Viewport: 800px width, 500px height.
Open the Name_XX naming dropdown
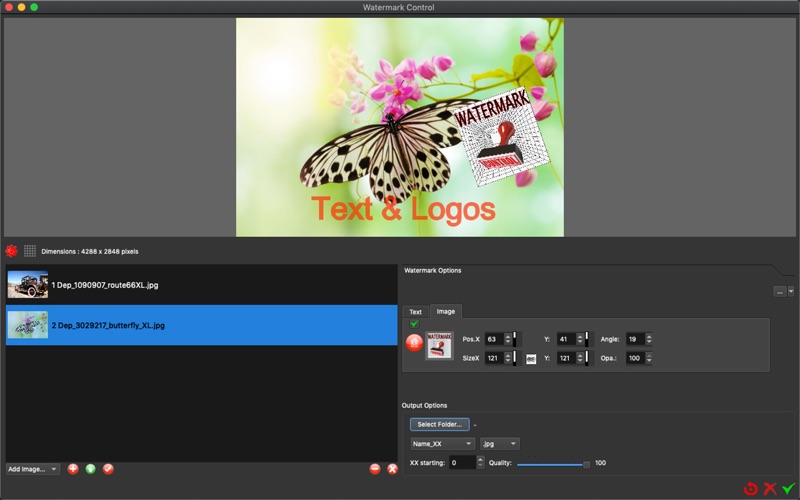[442, 444]
